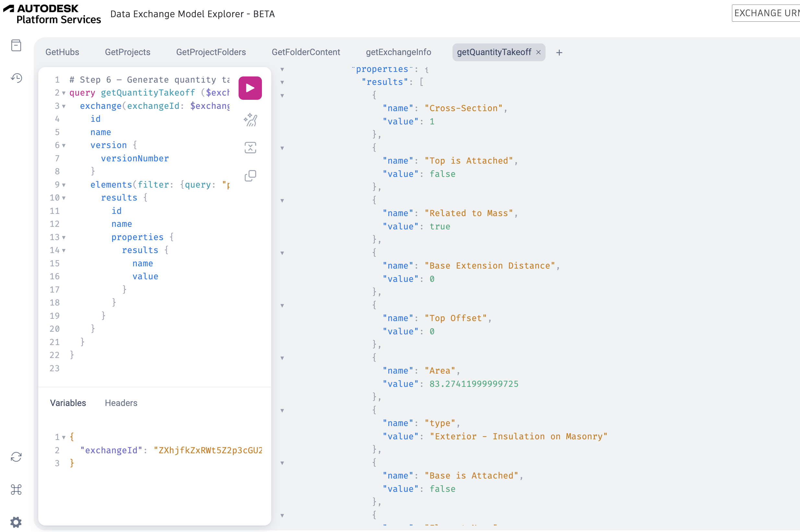
Task: Collapse the Cross-Section object in response
Action: tap(282, 96)
